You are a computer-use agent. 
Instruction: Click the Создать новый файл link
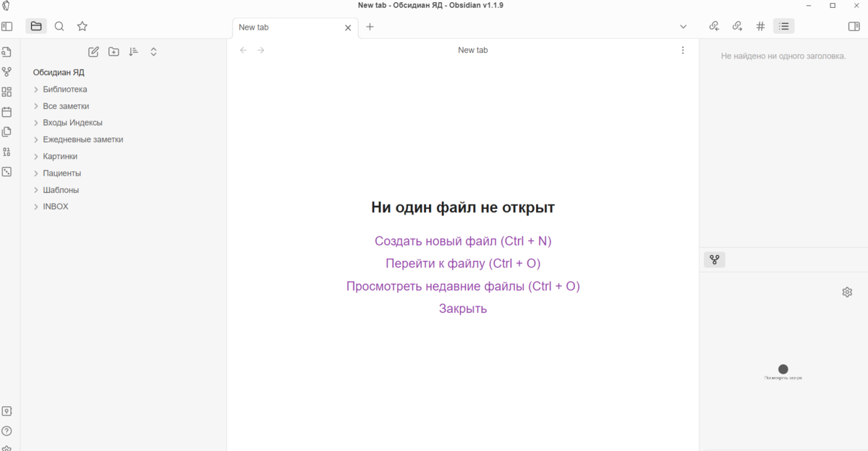pyautogui.click(x=463, y=241)
